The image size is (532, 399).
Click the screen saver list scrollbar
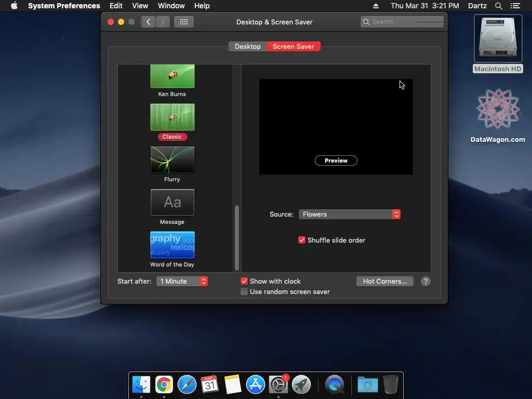coord(237,237)
